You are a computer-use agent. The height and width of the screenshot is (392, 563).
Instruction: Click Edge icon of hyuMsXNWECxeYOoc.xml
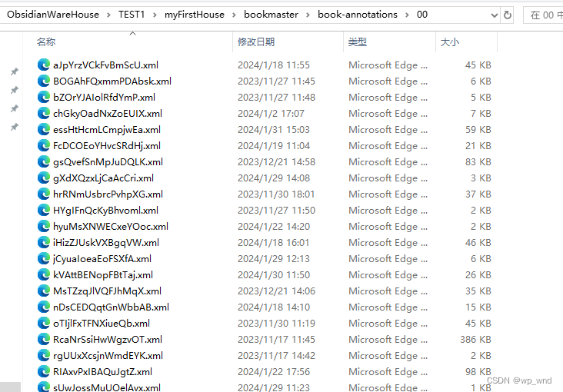point(43,227)
